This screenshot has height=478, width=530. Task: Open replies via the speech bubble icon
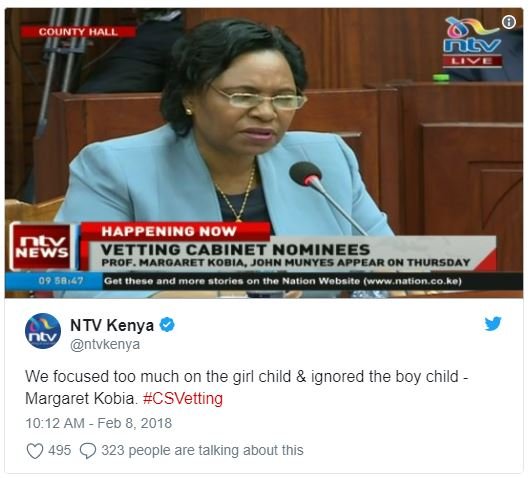88,451
